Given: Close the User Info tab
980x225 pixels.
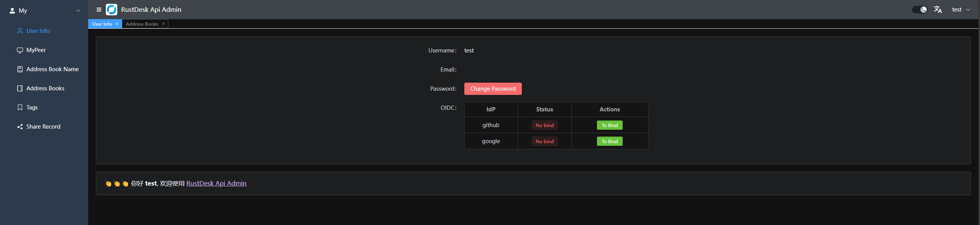Looking at the screenshot, I should click(x=117, y=24).
